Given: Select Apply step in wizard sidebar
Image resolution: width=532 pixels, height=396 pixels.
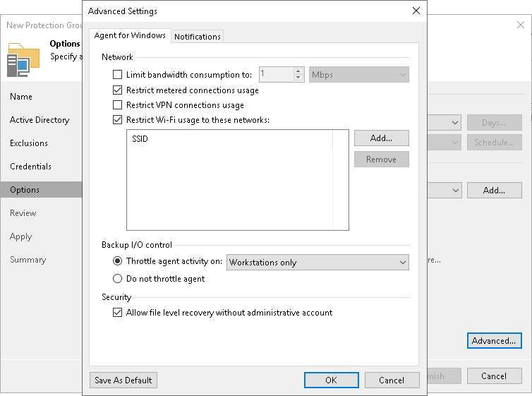Looking at the screenshot, I should (x=21, y=236).
